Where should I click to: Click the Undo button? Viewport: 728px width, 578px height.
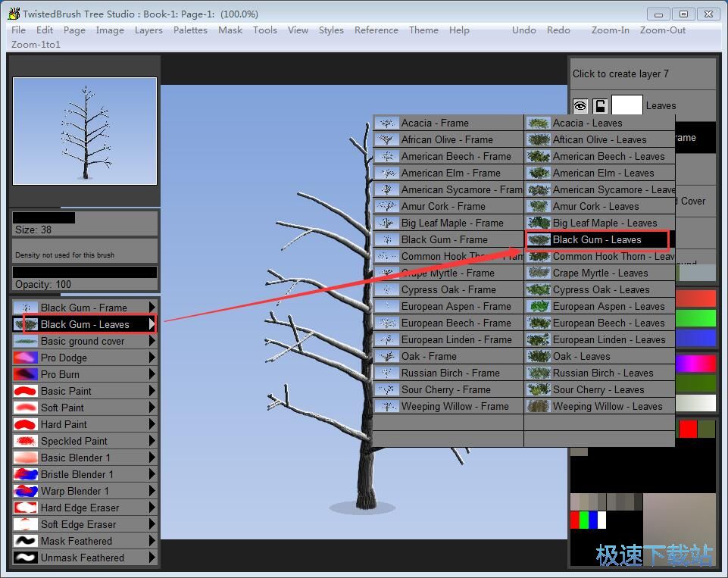click(523, 30)
